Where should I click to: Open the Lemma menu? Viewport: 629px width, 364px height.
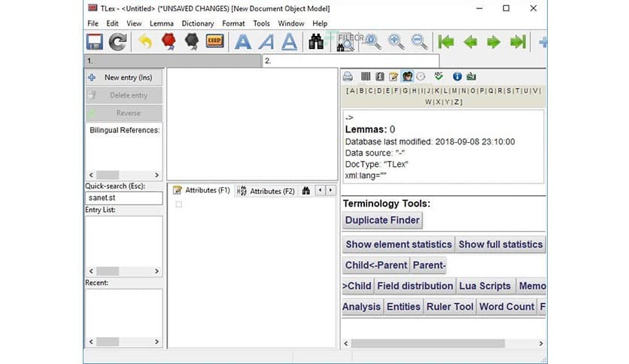click(161, 23)
